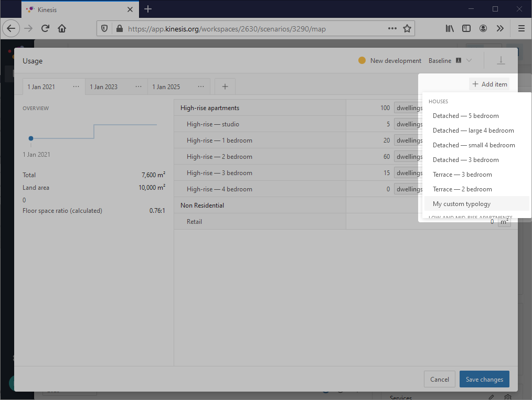Image resolution: width=532 pixels, height=400 pixels.
Task: Open a new browser tab
Action: pyautogui.click(x=148, y=9)
